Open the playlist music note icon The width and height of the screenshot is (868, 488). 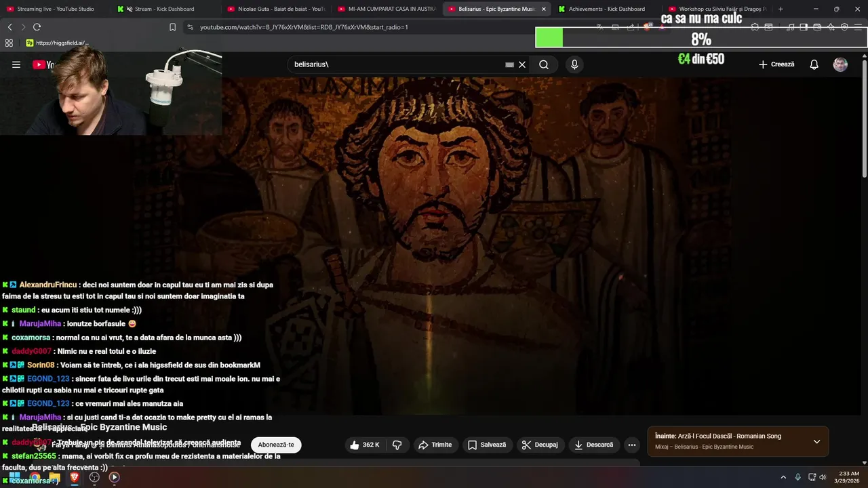[790, 27]
